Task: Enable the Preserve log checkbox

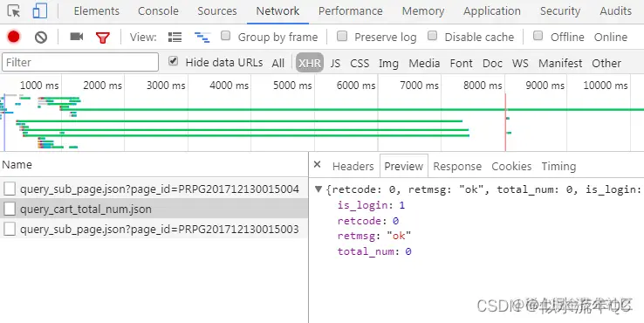Action: click(x=342, y=36)
